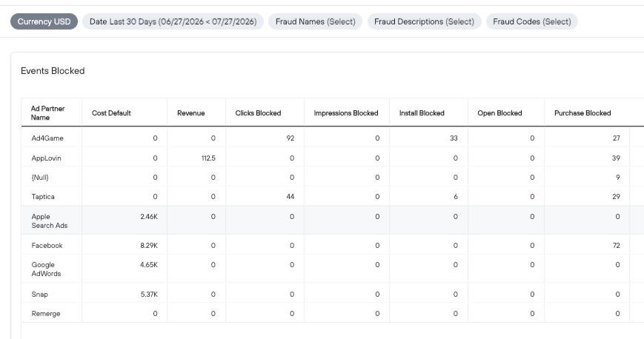This screenshot has height=339, width=644.
Task: Select the Remerge row name
Action: (46, 314)
